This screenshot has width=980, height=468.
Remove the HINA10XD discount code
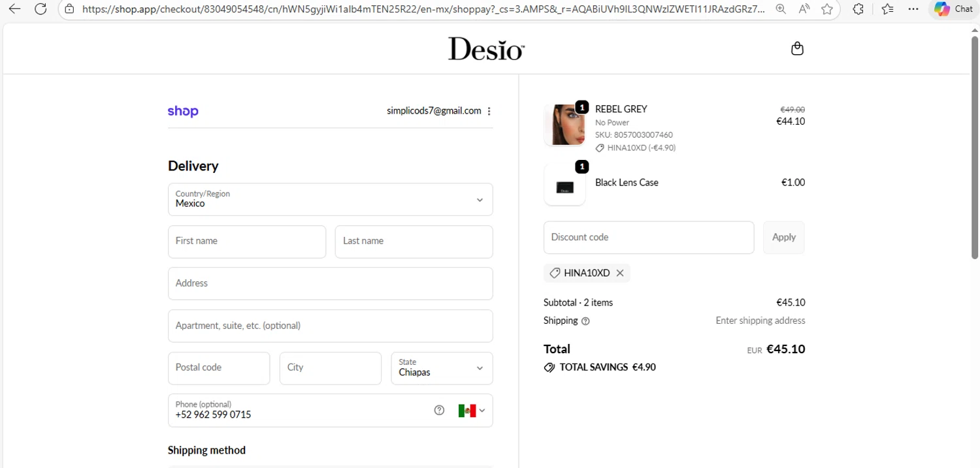coord(620,273)
